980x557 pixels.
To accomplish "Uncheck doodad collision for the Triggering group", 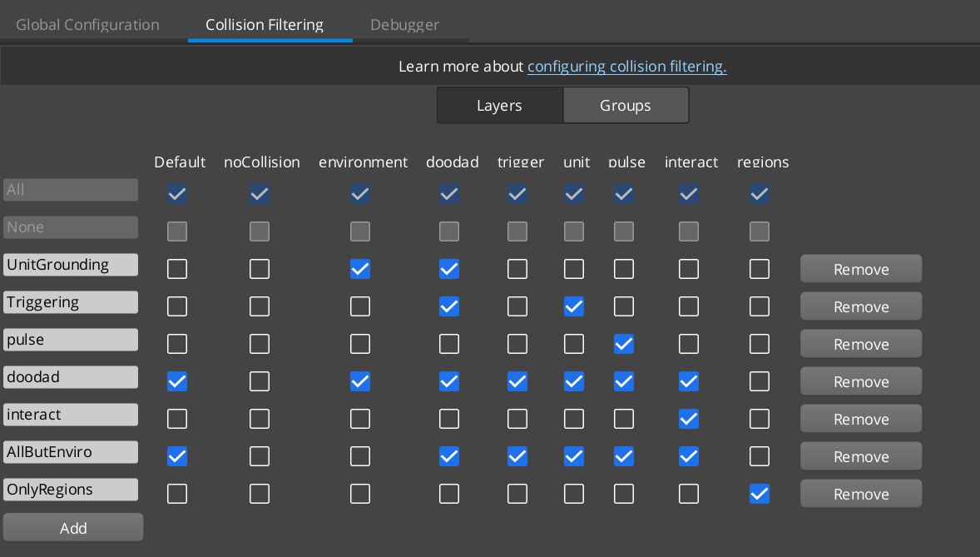I will 449,306.
